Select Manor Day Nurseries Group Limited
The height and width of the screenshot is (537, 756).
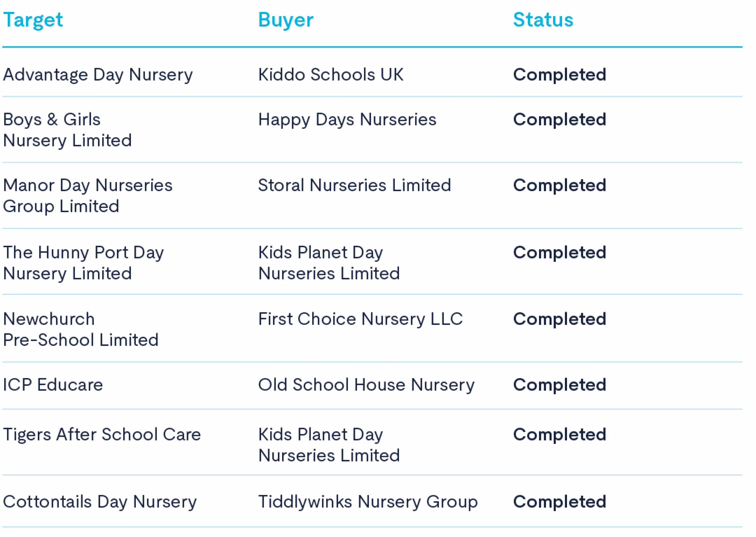click(88, 196)
